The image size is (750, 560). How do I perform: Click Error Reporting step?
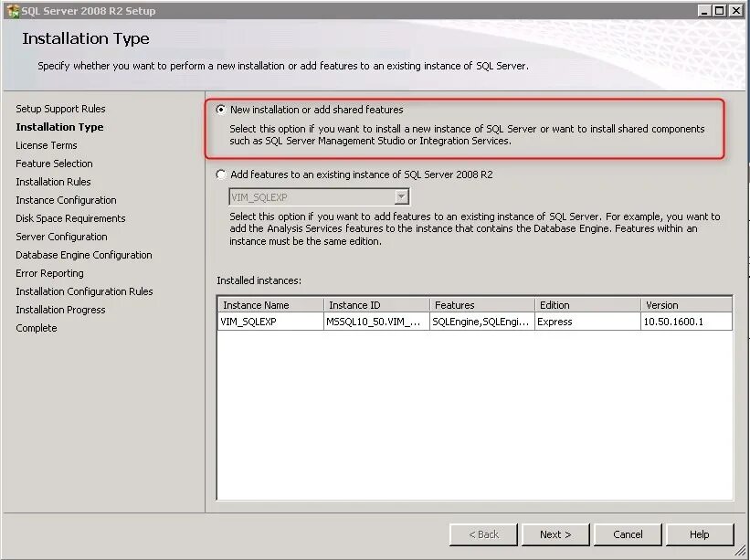49,273
